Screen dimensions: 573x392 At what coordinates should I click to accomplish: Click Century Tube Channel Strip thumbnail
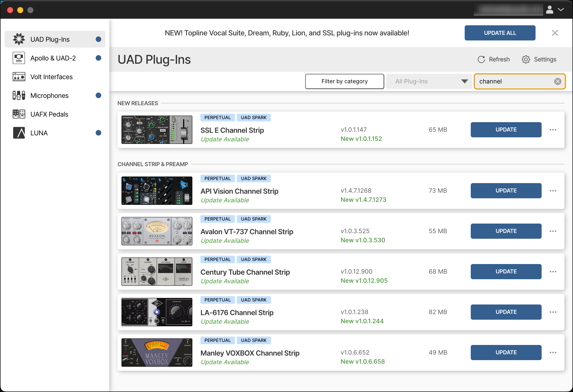point(157,272)
